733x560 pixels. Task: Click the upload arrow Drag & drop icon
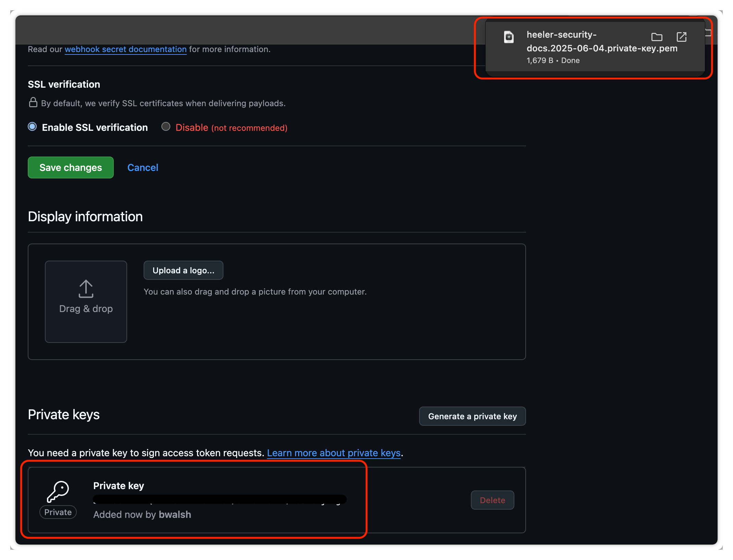coord(86,289)
